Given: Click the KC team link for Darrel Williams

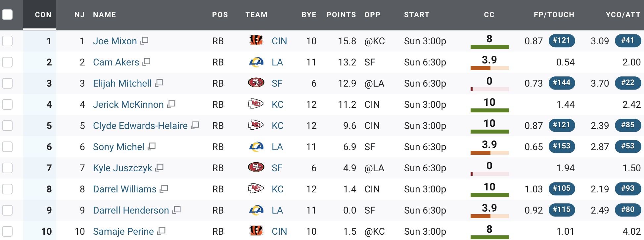Looking at the screenshot, I should click(278, 189).
